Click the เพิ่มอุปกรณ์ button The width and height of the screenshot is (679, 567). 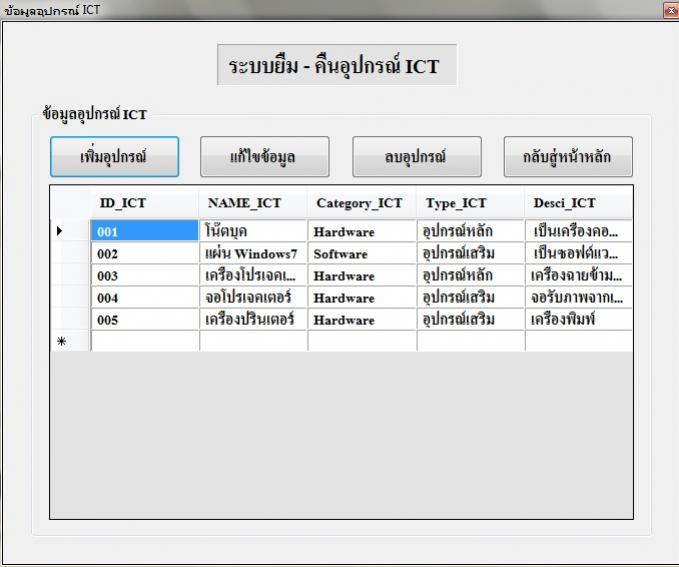coord(114,157)
